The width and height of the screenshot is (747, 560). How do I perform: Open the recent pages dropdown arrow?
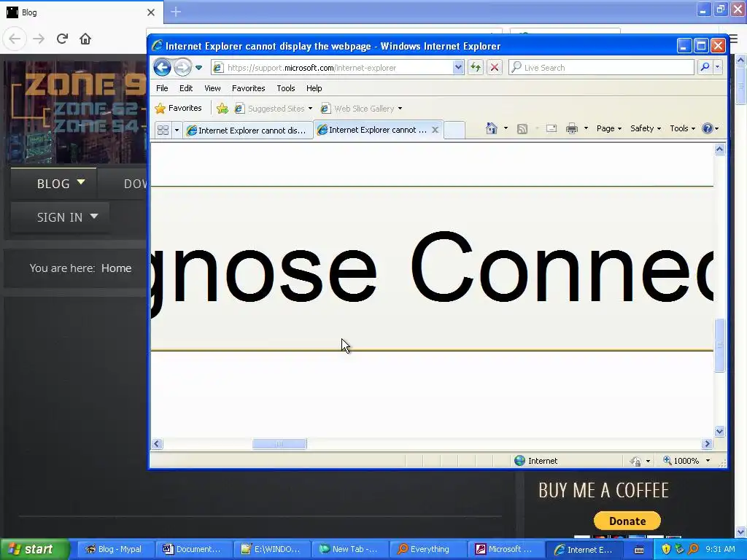click(199, 68)
